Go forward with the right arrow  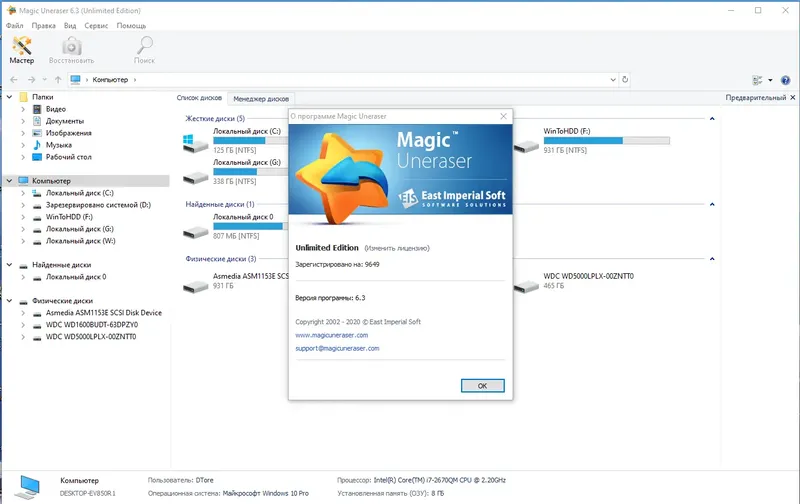(32, 80)
